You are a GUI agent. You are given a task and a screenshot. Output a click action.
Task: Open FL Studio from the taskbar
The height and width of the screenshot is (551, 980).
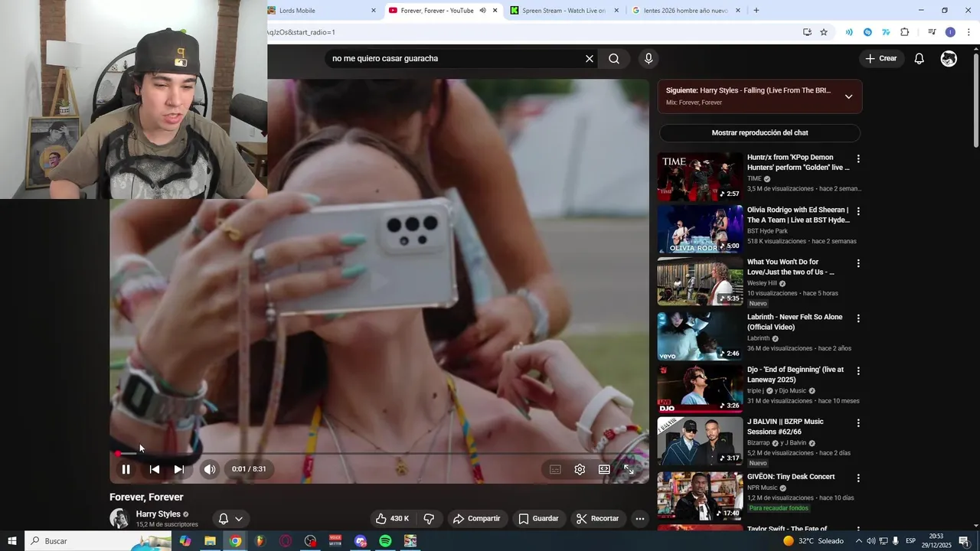point(260,541)
